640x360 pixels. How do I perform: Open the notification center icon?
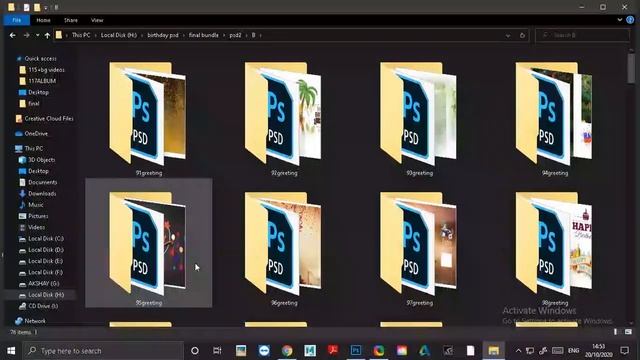[x=624, y=351]
